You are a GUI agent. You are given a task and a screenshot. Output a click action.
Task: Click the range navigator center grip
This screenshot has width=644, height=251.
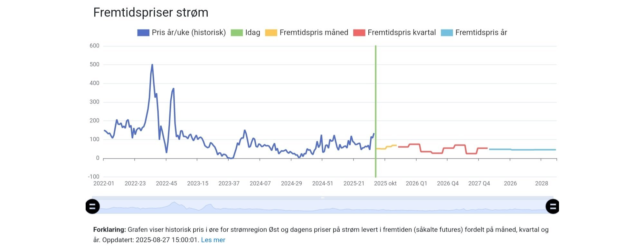pyautogui.click(x=322, y=198)
